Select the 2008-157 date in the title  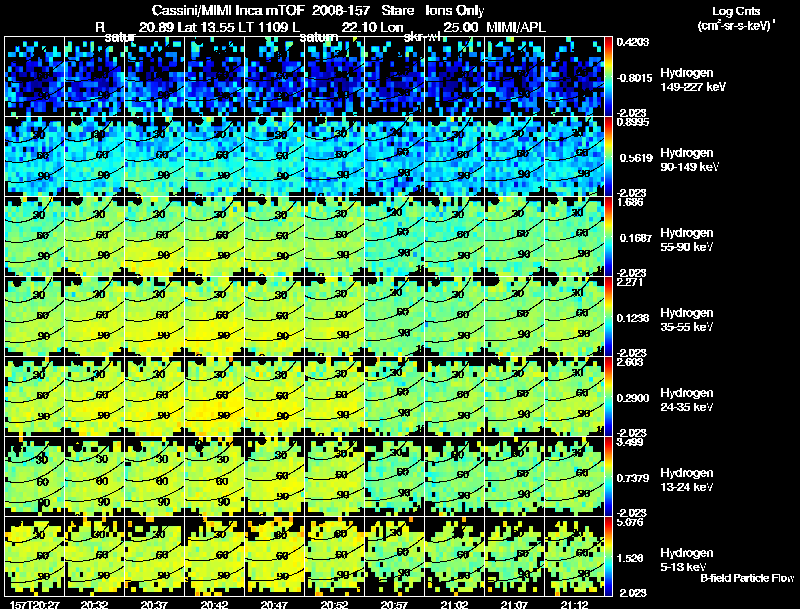(340, 11)
